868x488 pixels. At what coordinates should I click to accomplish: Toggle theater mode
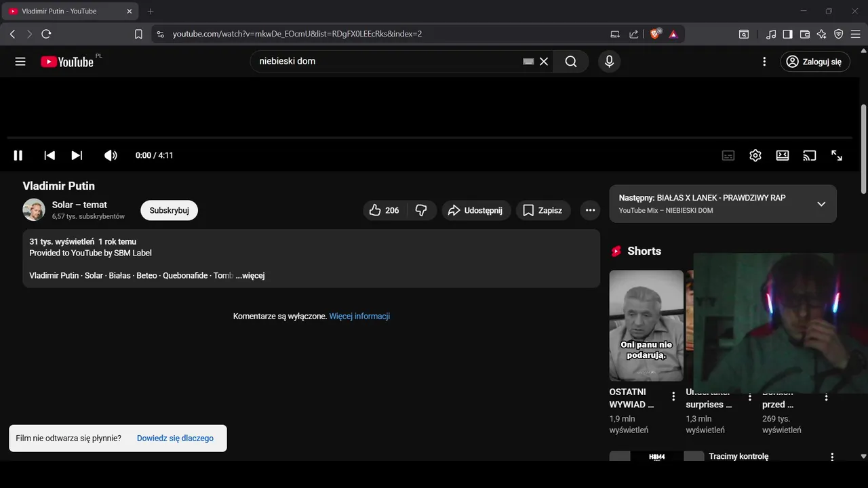[x=783, y=155]
